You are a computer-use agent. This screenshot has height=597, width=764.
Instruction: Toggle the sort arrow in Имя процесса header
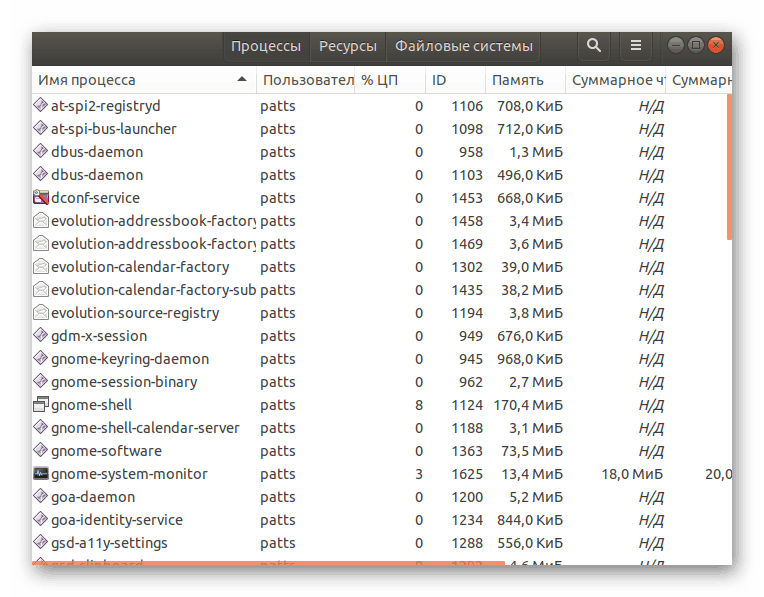click(242, 79)
